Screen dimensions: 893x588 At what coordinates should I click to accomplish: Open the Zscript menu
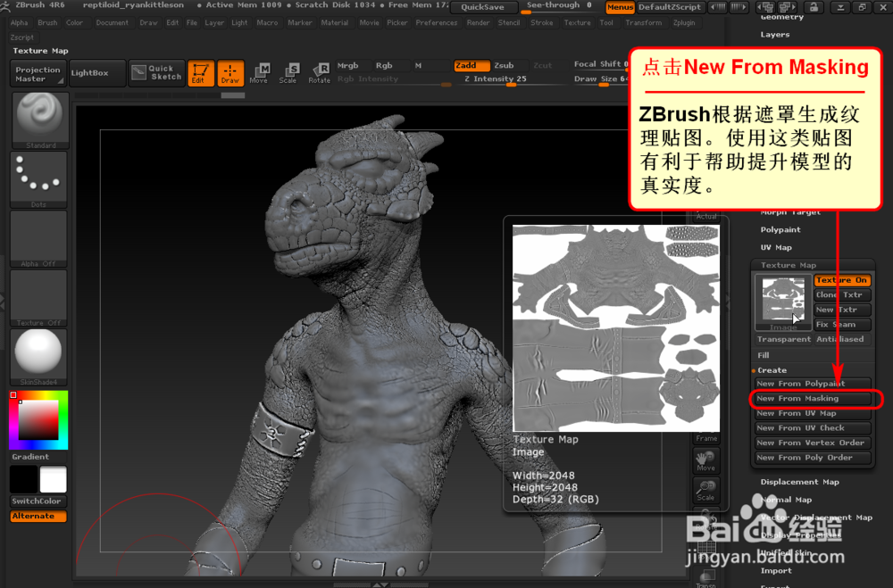(21, 37)
